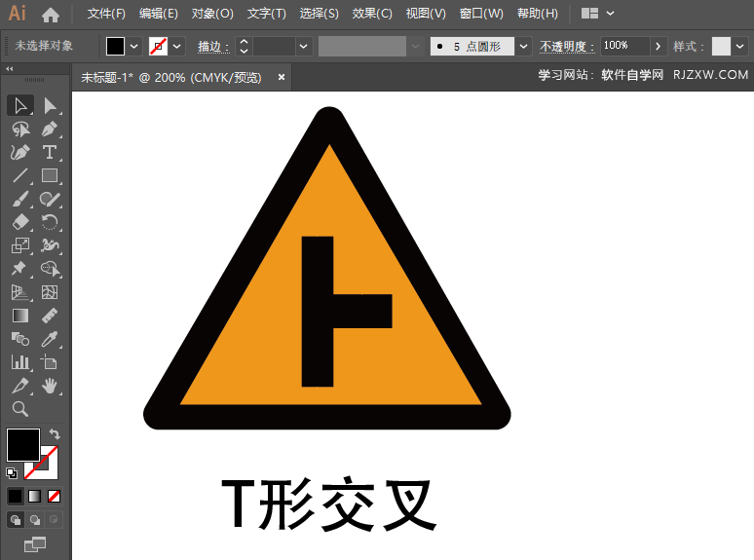Select the Selection tool (black arrow outline)
This screenshot has width=754, height=560.
click(x=20, y=106)
